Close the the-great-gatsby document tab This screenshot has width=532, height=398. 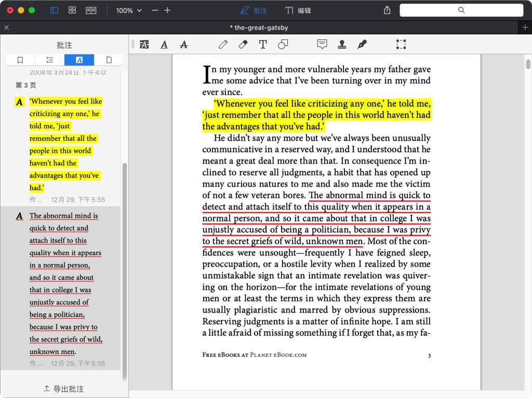[6, 28]
